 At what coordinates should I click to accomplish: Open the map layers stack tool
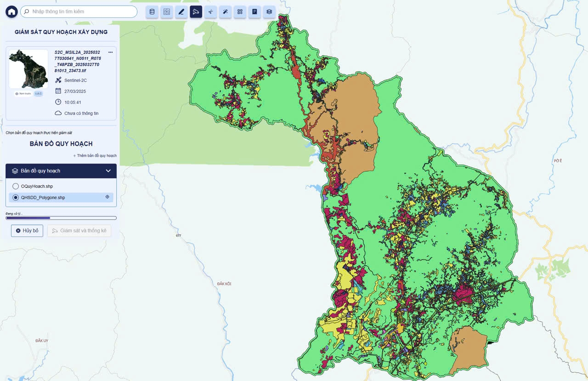click(x=269, y=12)
